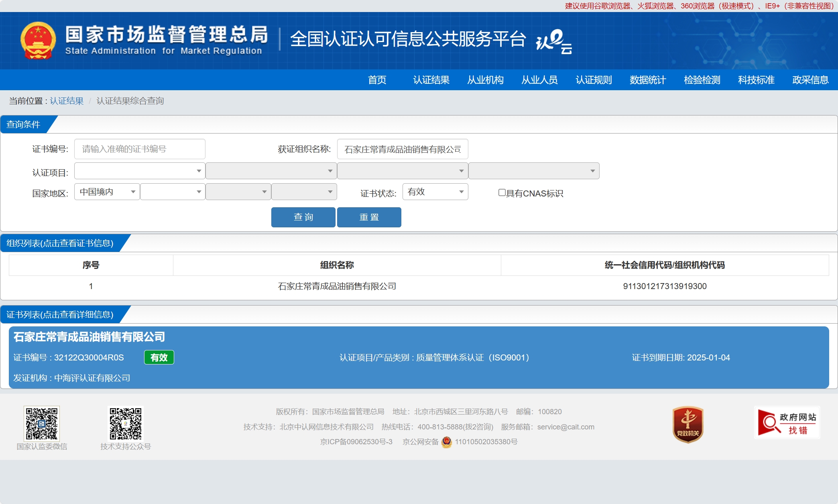
Task: Click the 查询 search button
Action: coord(303,217)
